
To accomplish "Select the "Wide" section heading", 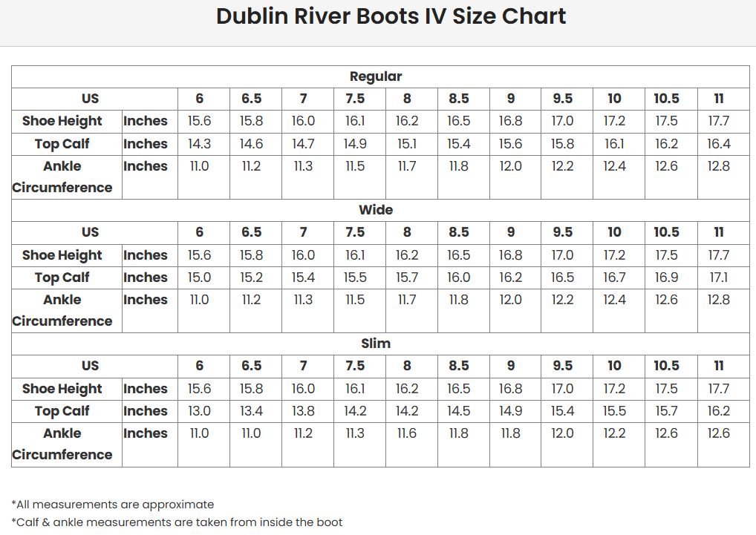I will [x=376, y=210].
